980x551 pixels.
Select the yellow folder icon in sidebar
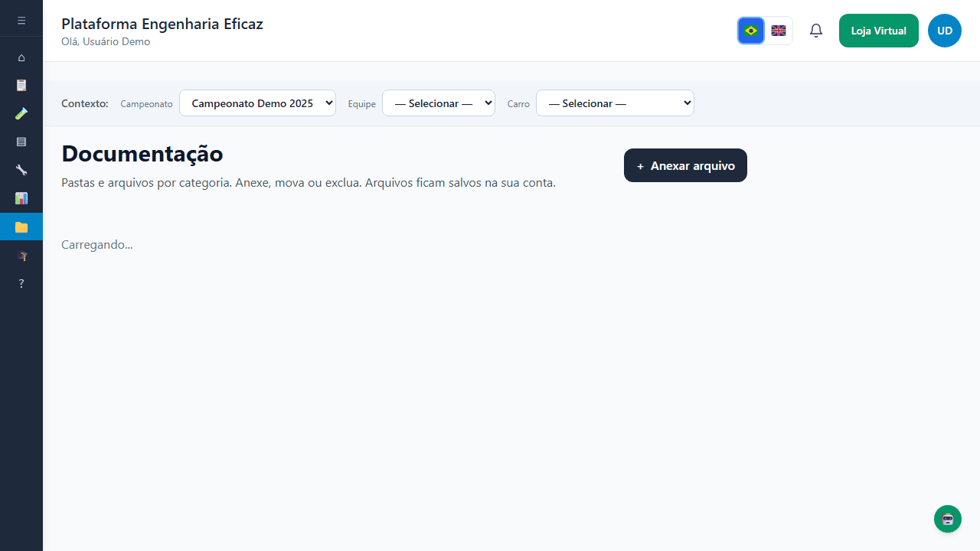point(21,227)
